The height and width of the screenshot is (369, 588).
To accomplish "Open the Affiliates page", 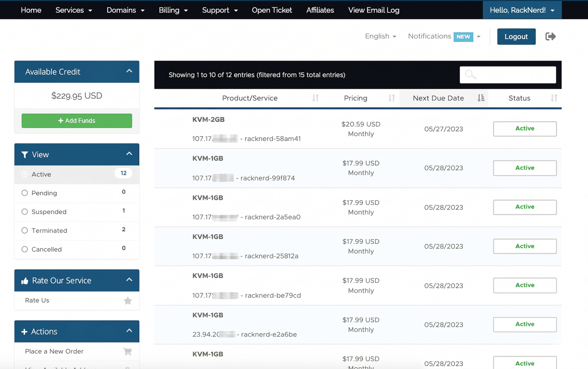I will pos(320,10).
